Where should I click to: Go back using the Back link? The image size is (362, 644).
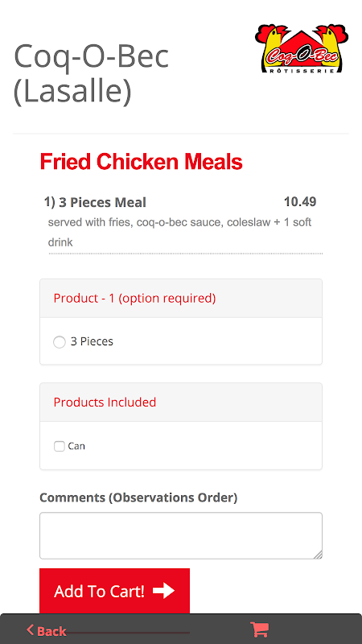47,630
